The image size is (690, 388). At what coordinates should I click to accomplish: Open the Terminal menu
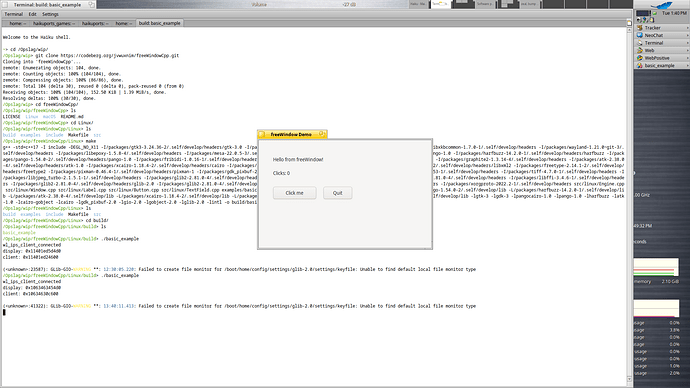[x=14, y=14]
